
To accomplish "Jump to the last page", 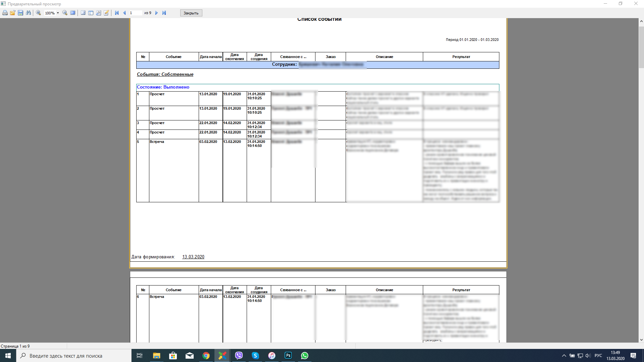I will point(164,13).
